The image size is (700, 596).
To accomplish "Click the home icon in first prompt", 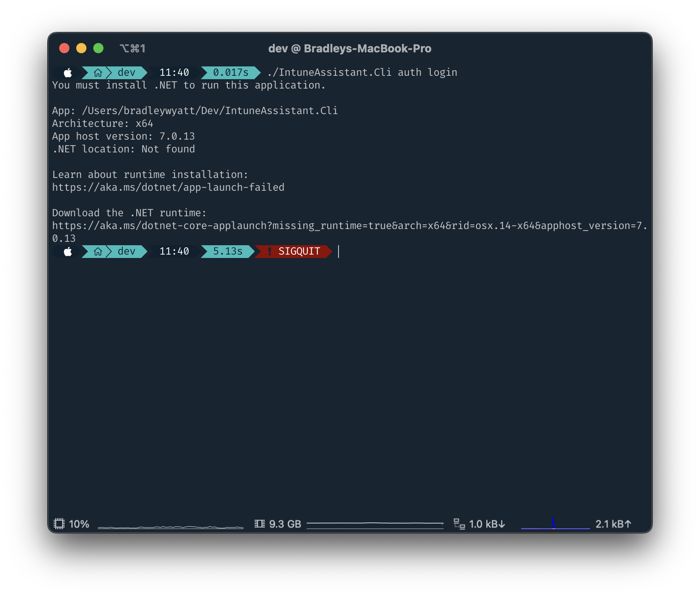I will click(x=98, y=73).
